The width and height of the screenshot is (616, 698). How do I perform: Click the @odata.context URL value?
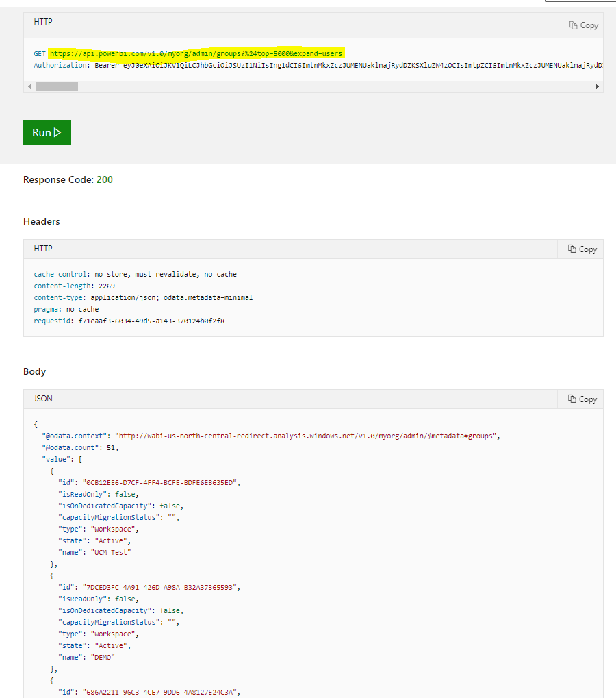[306, 436]
